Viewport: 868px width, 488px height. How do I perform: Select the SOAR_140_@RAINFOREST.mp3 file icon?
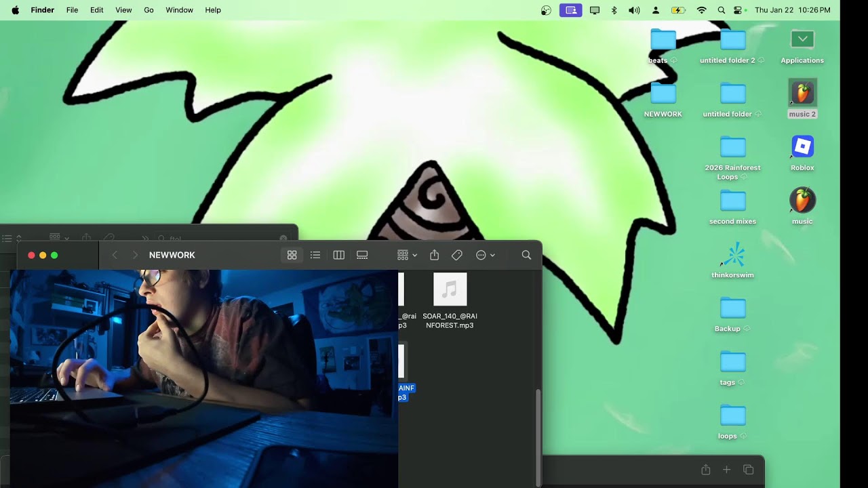tap(450, 289)
